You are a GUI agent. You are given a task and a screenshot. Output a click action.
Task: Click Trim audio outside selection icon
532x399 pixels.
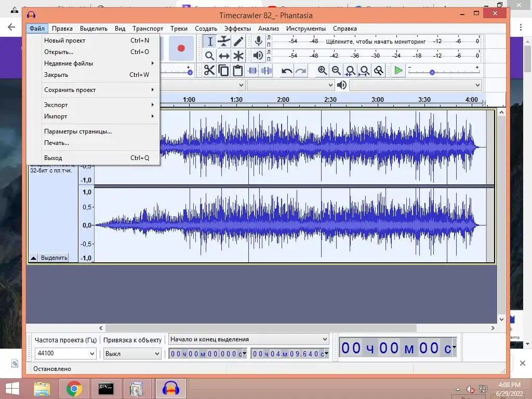[252, 71]
